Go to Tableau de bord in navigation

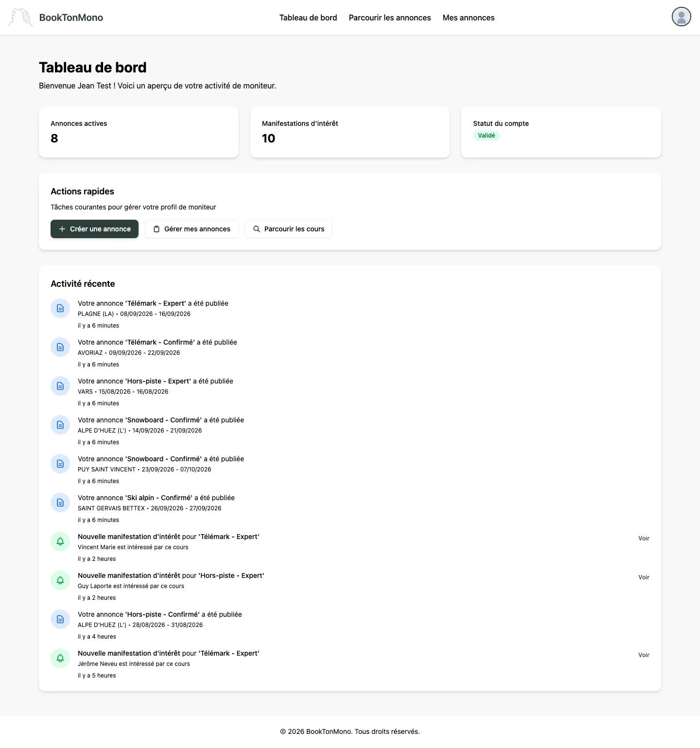[x=308, y=17]
